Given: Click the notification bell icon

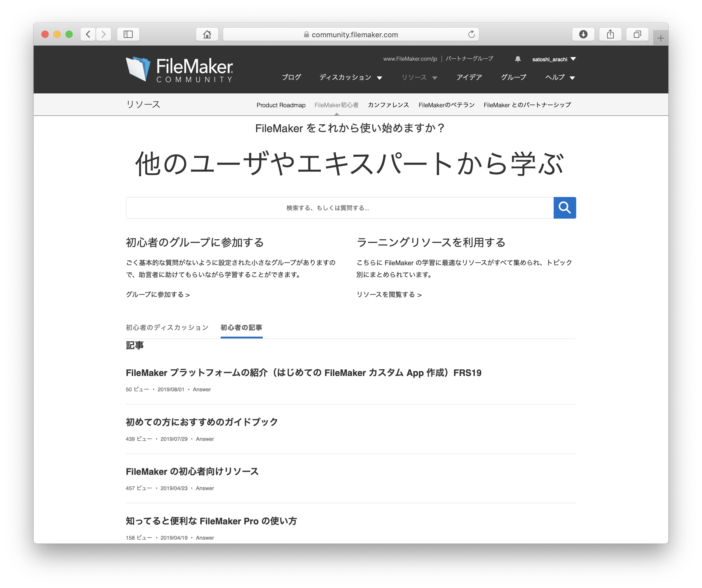Looking at the screenshot, I should pos(517,59).
